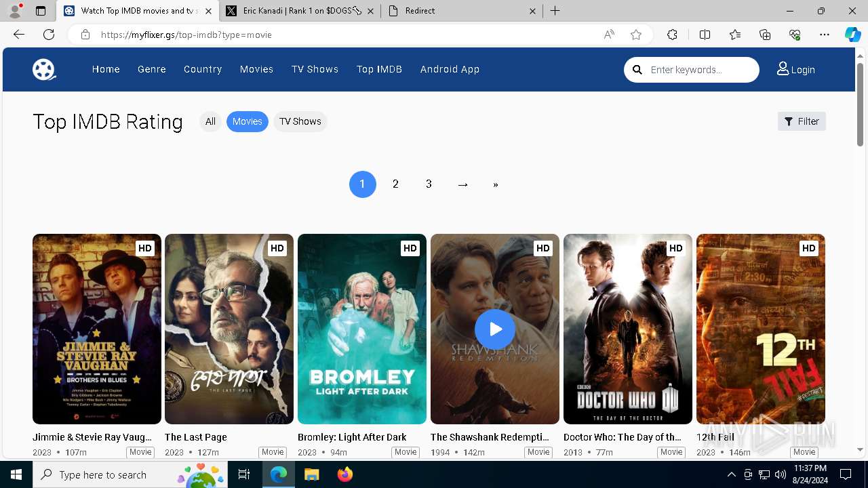868x488 pixels.
Task: Add this page to favorites star
Action: pyautogui.click(x=636, y=35)
